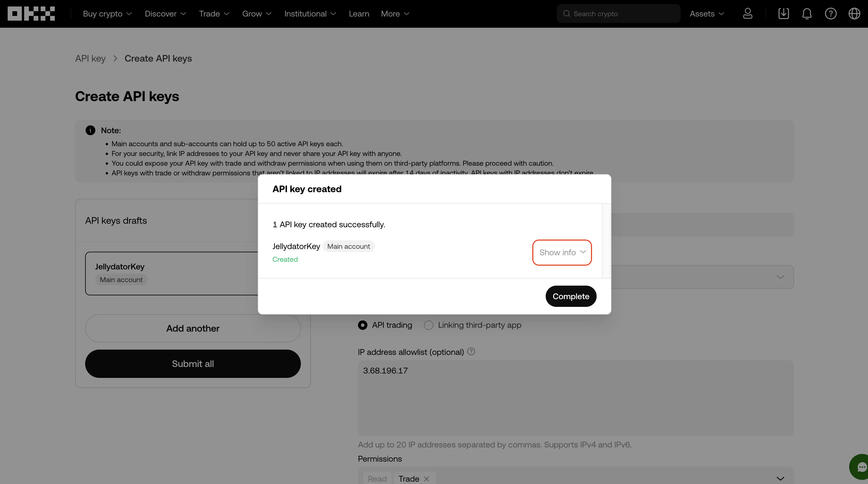Screen dimensions: 868x484
Task: Click the Complete button
Action: click(571, 296)
